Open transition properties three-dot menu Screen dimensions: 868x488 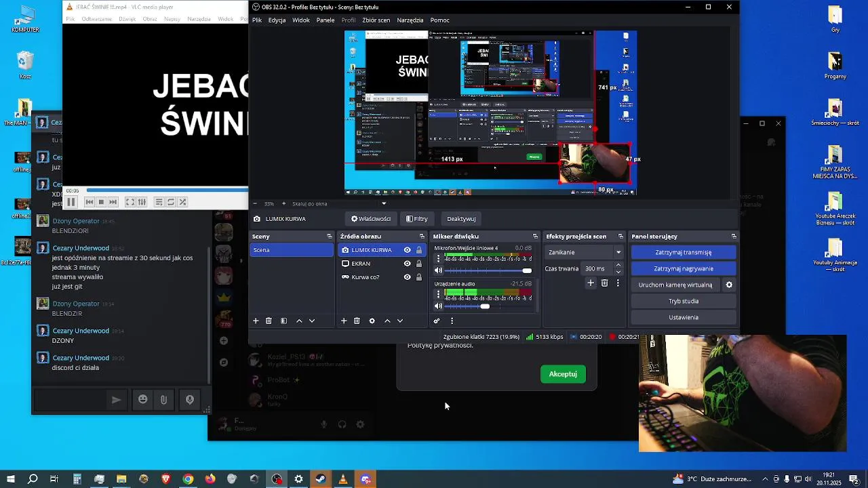click(x=618, y=283)
